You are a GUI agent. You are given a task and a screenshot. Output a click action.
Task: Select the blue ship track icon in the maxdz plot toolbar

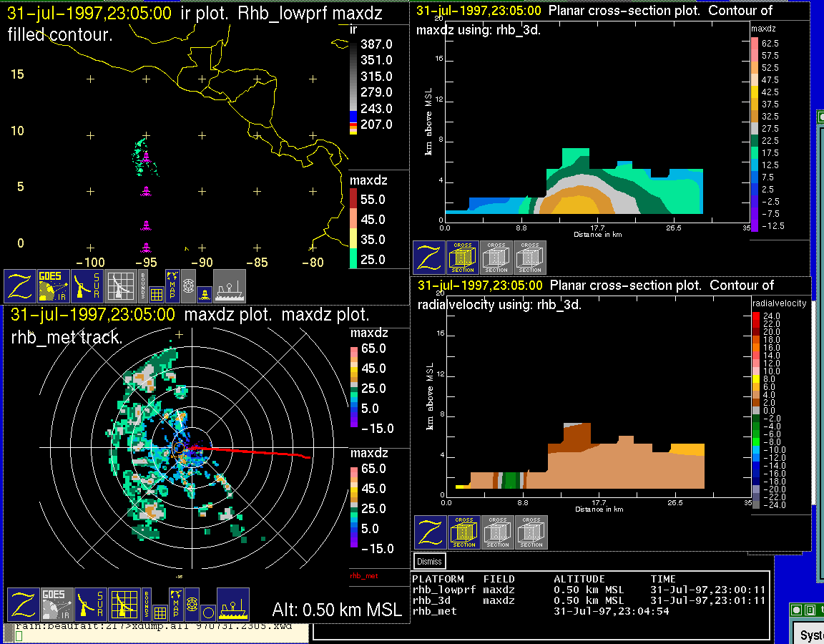(232, 605)
